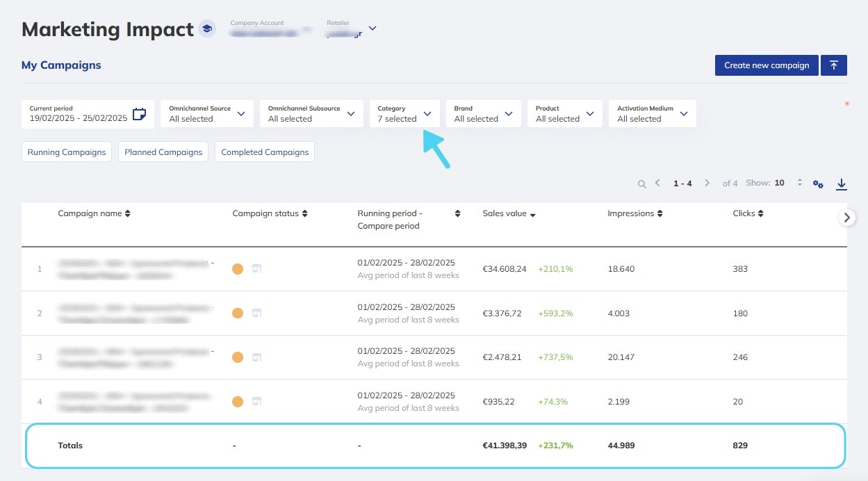This screenshot has height=481, width=868.
Task: Go to next page of results
Action: point(707,184)
